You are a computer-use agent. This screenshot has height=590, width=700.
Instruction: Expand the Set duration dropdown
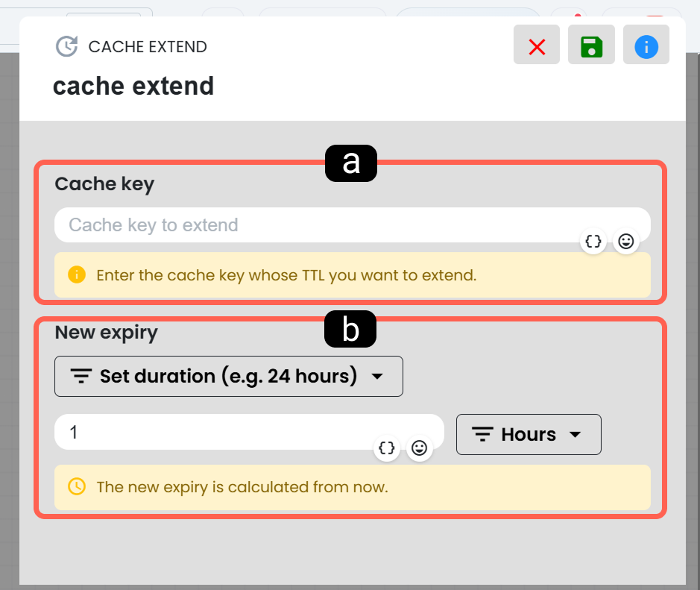[229, 376]
